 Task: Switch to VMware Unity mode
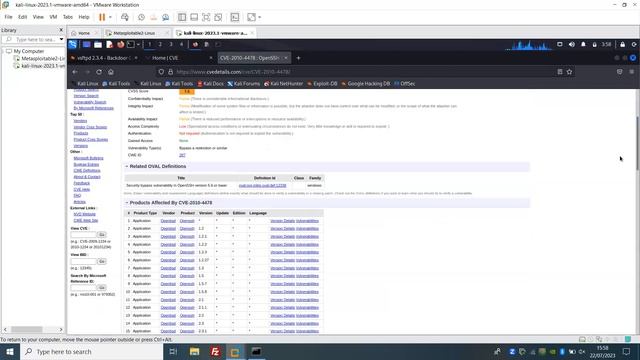point(218,17)
